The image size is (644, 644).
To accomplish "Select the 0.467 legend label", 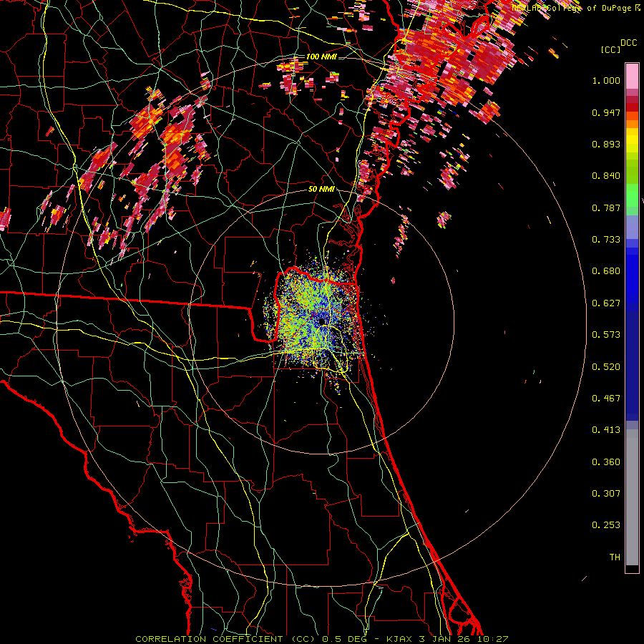I will (x=606, y=399).
